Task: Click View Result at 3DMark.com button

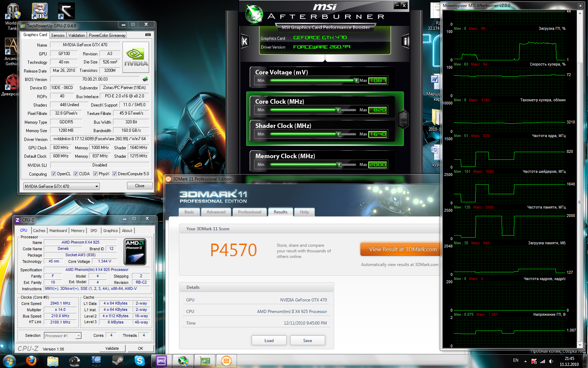Action: coord(400,250)
